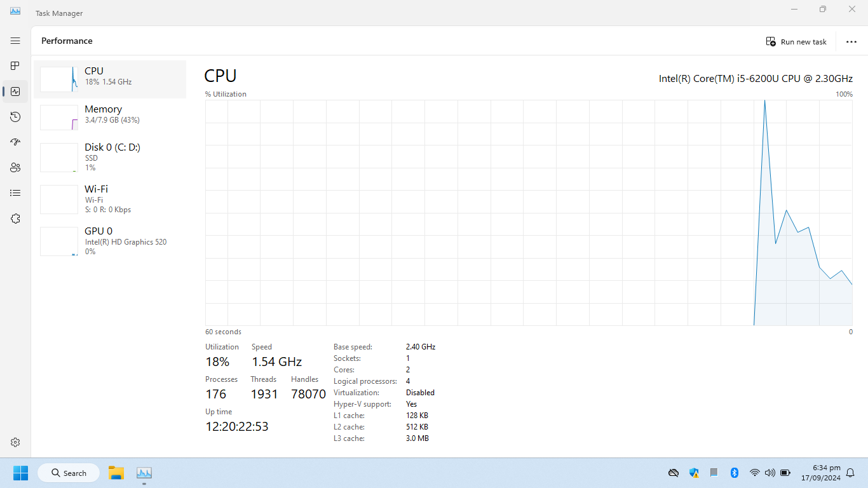Viewport: 868px width, 488px height.
Task: Open the Startup apps page icon
Action: click(15, 142)
